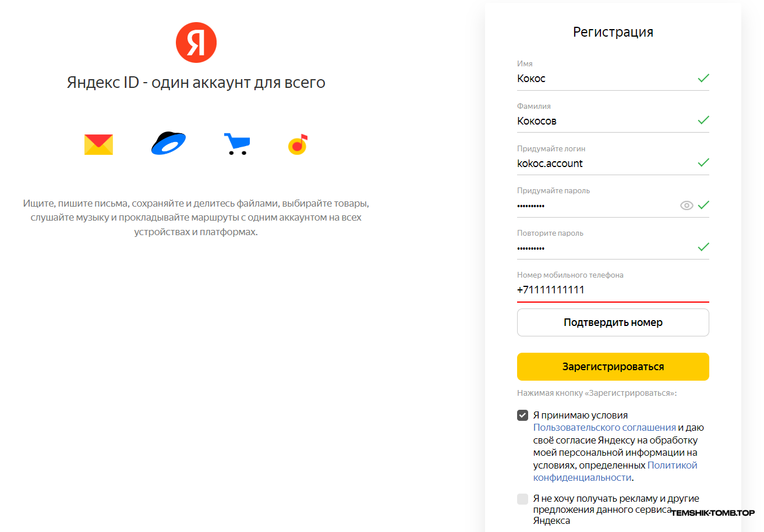Click the red Yandex logo
The width and height of the screenshot is (764, 532).
point(196,42)
